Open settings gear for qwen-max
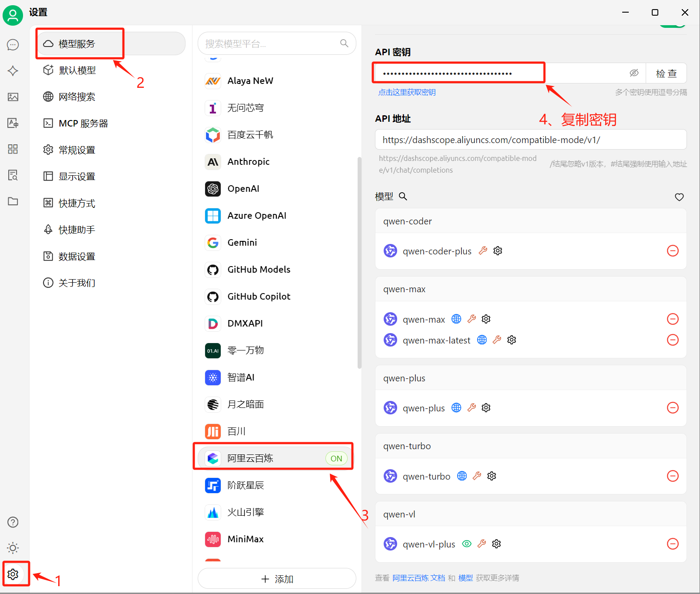Image resolution: width=700 pixels, height=594 pixels. coord(486,319)
